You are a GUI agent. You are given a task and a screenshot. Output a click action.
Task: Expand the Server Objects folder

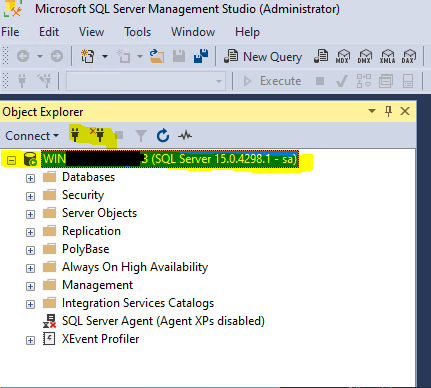pos(30,214)
